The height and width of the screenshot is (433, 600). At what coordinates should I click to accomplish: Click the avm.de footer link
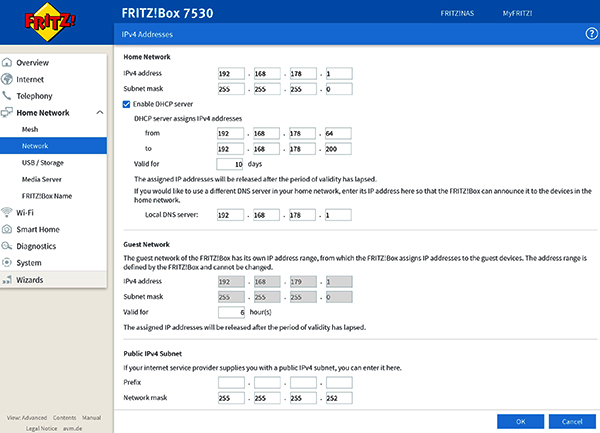(73, 428)
